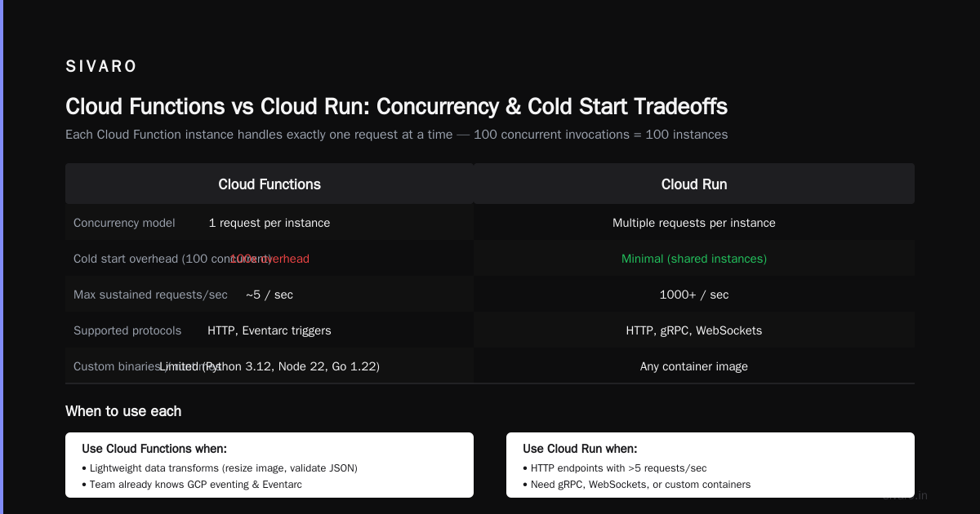Select the Cloud Run column header
The image size is (980, 514).
coord(694,184)
